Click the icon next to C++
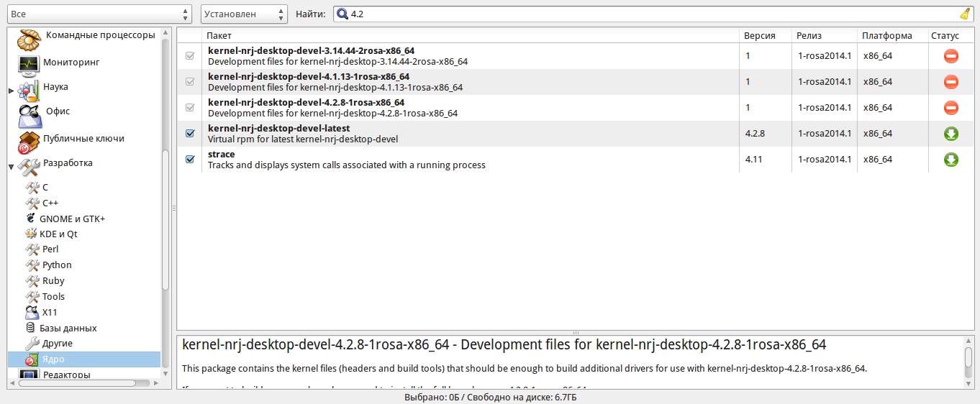The image size is (980, 404). coord(32,203)
